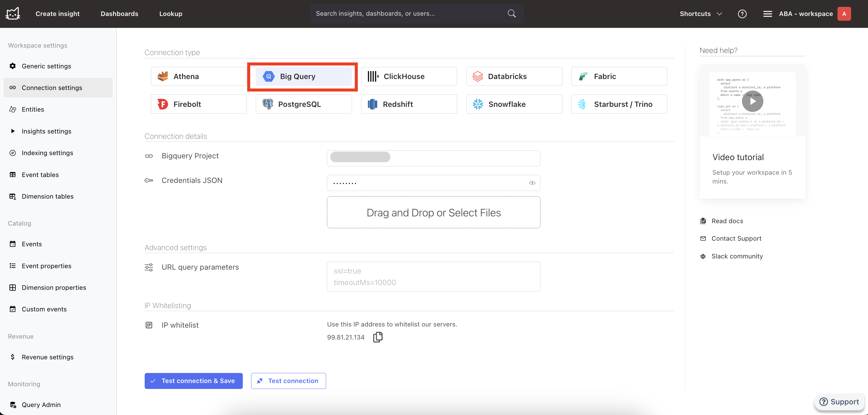Select ClickHouse as connection type
Viewport: 868px width, 415px height.
[x=409, y=76]
